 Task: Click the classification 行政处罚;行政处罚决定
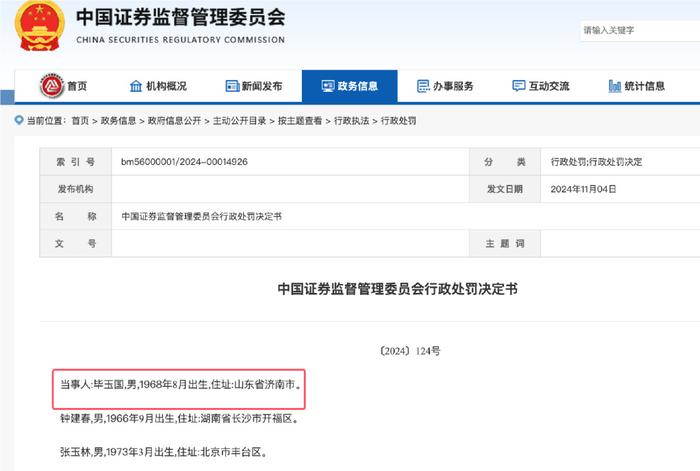(x=596, y=162)
